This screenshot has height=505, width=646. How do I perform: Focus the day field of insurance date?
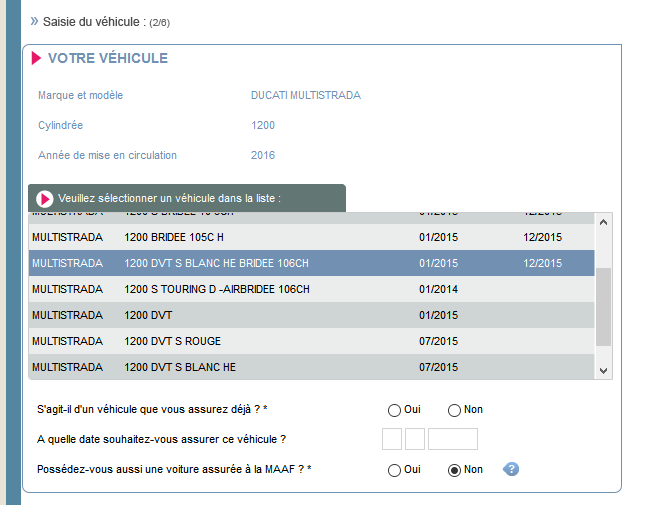coord(392,439)
